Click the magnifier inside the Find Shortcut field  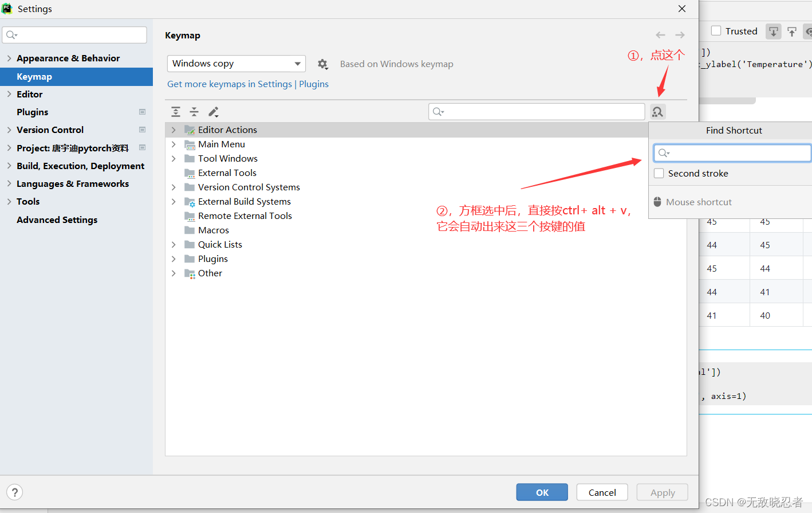coord(664,153)
